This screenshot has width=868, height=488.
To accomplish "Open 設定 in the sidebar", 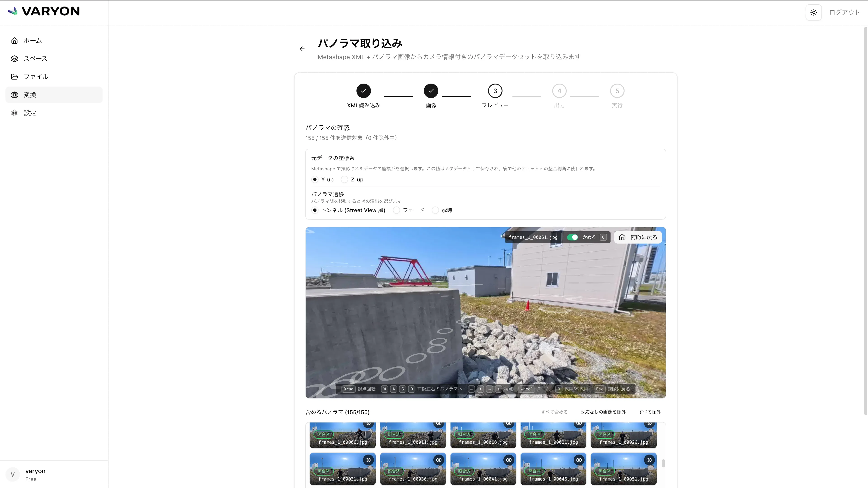I will 54,113.
